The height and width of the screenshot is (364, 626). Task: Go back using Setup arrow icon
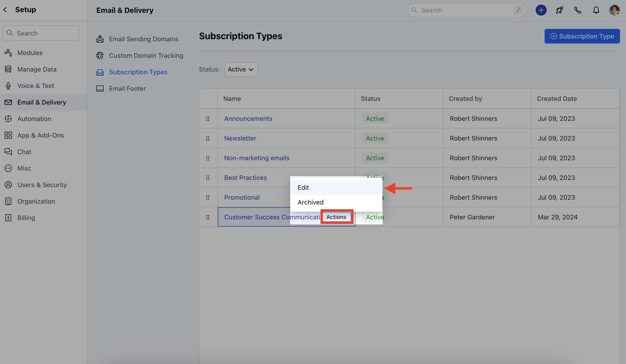5,10
